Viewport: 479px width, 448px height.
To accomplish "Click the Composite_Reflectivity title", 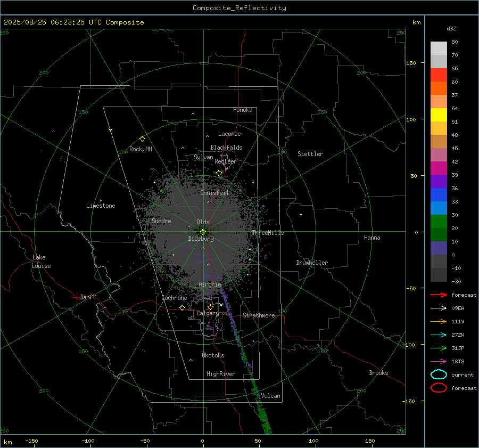I will (x=240, y=8).
